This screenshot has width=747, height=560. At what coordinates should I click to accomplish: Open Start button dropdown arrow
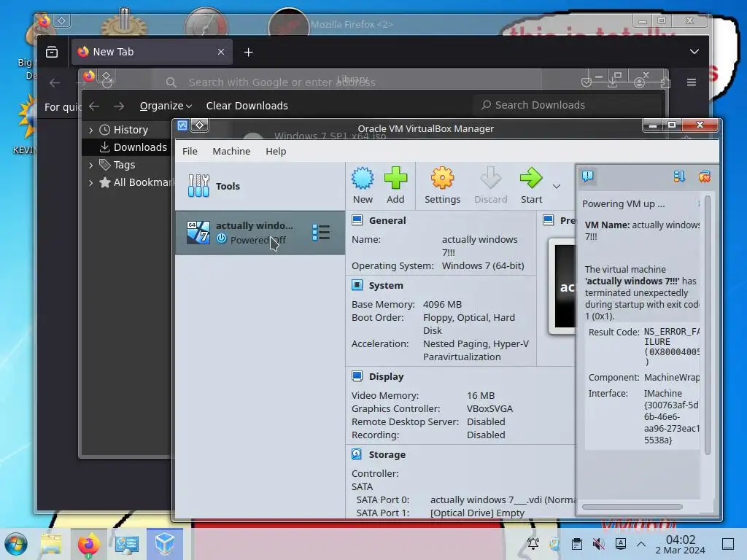tap(557, 186)
